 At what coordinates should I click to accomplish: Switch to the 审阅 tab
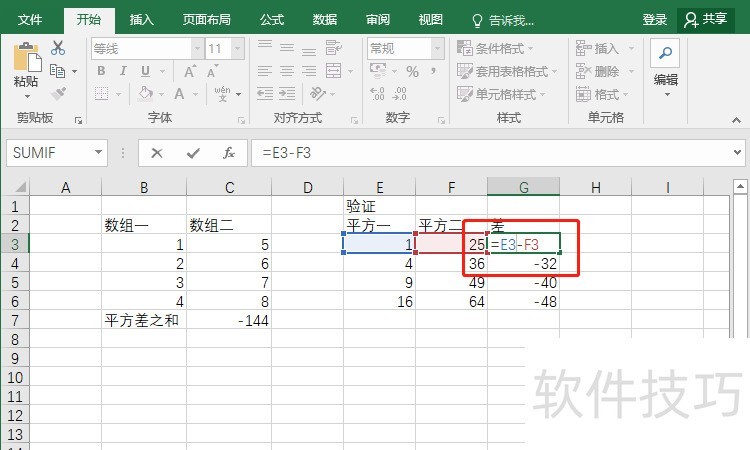click(x=378, y=20)
